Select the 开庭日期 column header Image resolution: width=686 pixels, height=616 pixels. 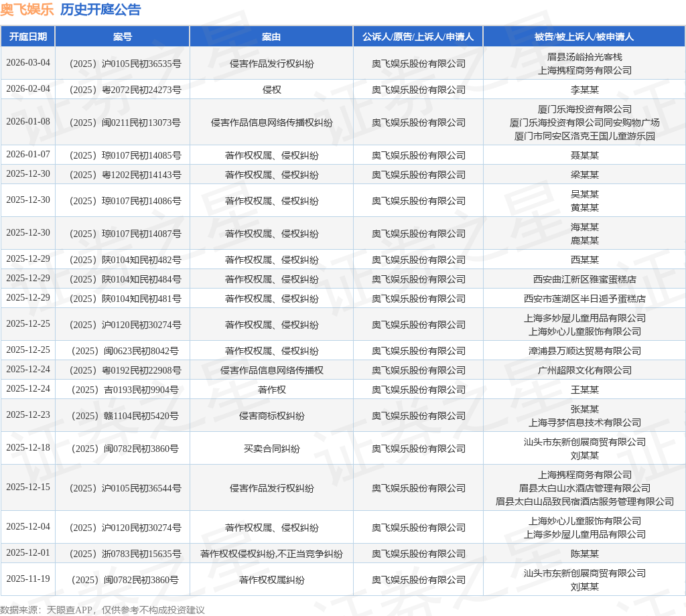(x=28, y=37)
